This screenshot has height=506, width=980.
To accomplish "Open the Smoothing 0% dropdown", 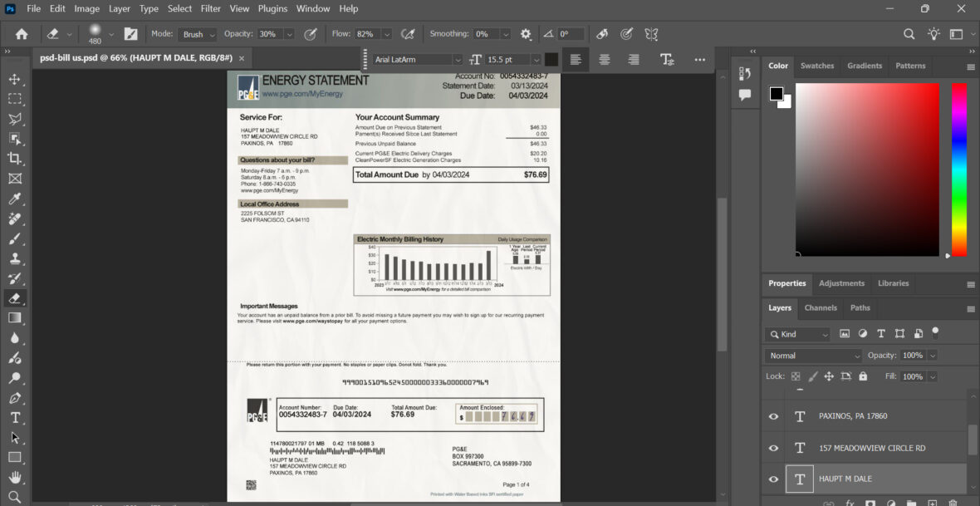I will (506, 34).
